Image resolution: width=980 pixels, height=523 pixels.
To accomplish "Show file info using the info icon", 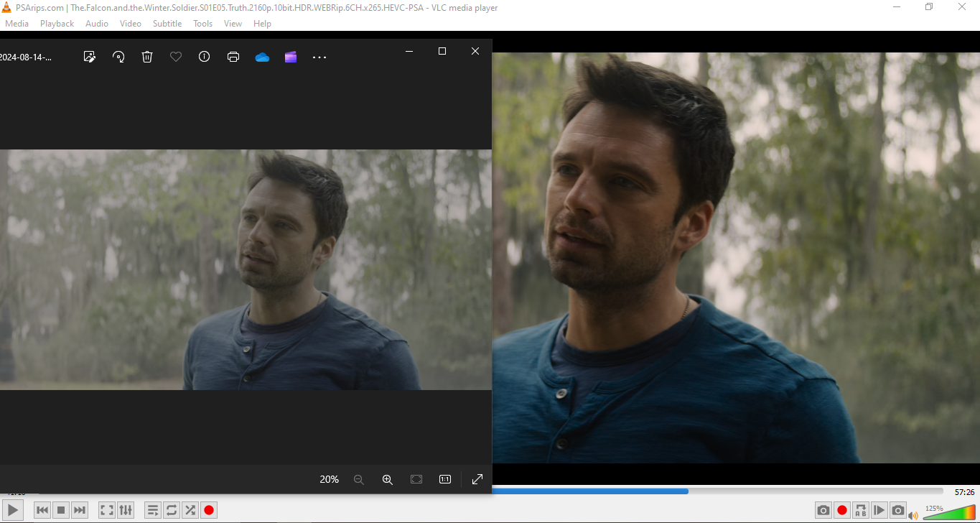I will click(205, 57).
